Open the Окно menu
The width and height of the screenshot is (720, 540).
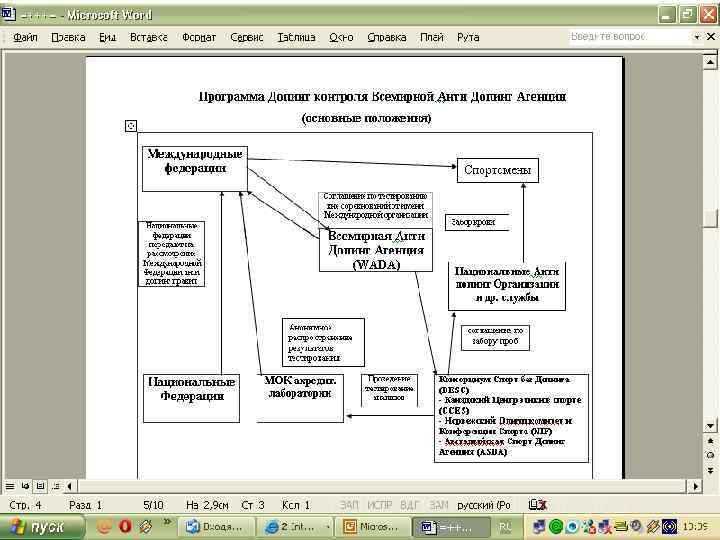(x=341, y=37)
